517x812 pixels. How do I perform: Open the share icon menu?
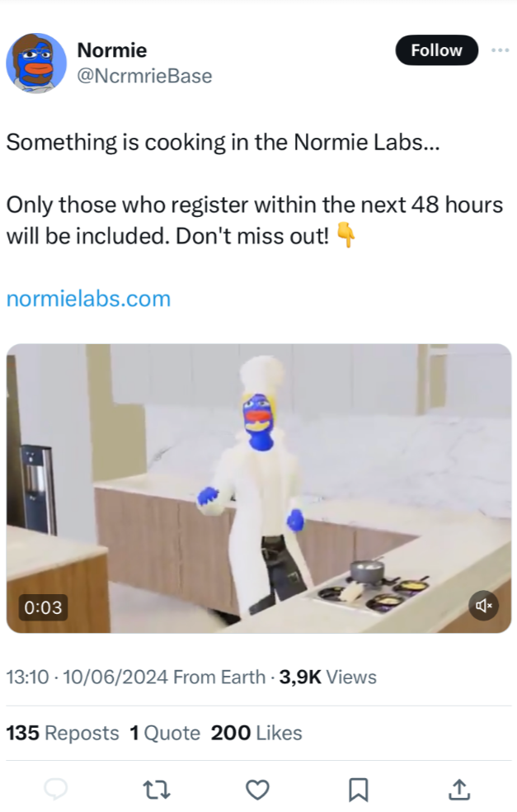[459, 789]
